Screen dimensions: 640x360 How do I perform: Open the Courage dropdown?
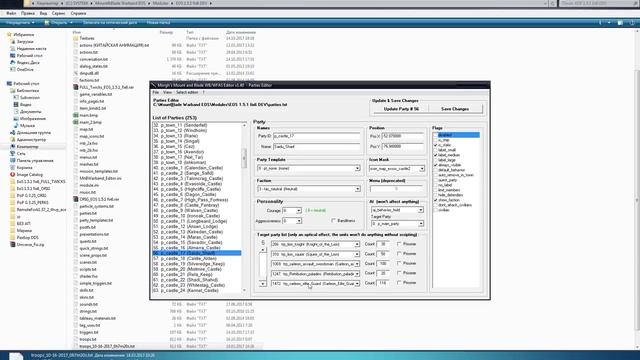[x=299, y=211]
